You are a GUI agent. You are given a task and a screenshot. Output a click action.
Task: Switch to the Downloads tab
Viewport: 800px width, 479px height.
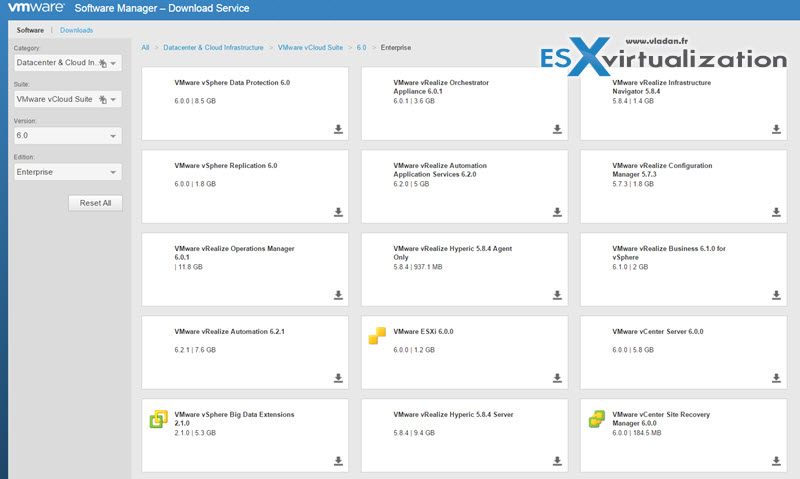77,30
